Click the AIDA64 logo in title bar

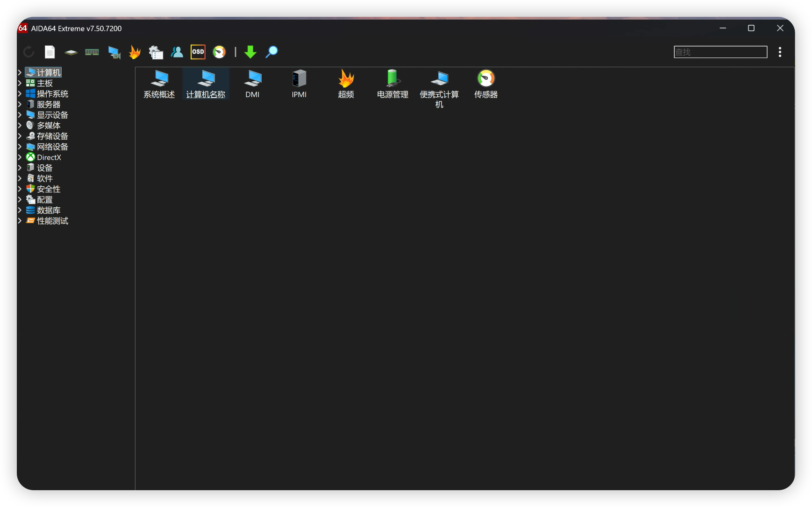click(x=22, y=28)
